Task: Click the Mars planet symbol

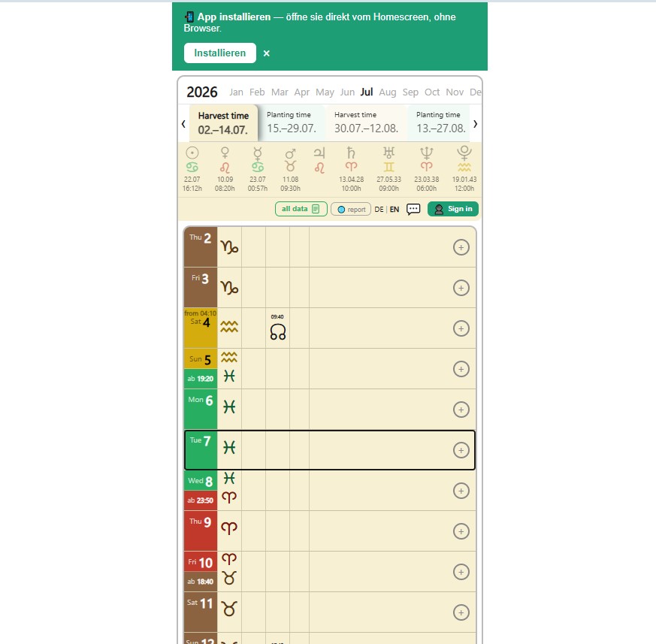Action: (290, 153)
